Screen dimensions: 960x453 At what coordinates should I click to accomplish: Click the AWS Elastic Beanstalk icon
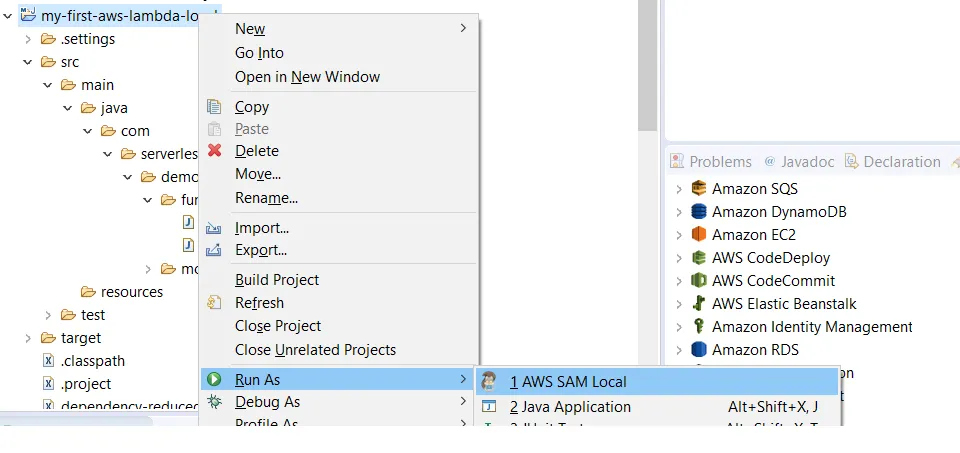pos(699,303)
